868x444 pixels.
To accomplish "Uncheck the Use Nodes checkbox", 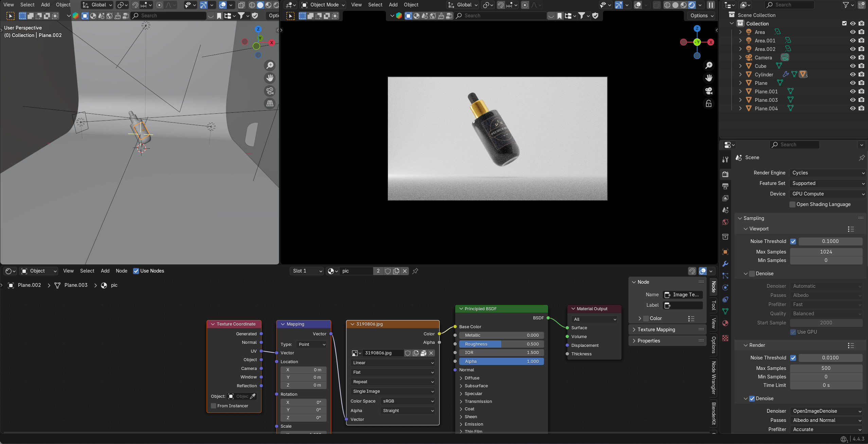I will coord(136,271).
